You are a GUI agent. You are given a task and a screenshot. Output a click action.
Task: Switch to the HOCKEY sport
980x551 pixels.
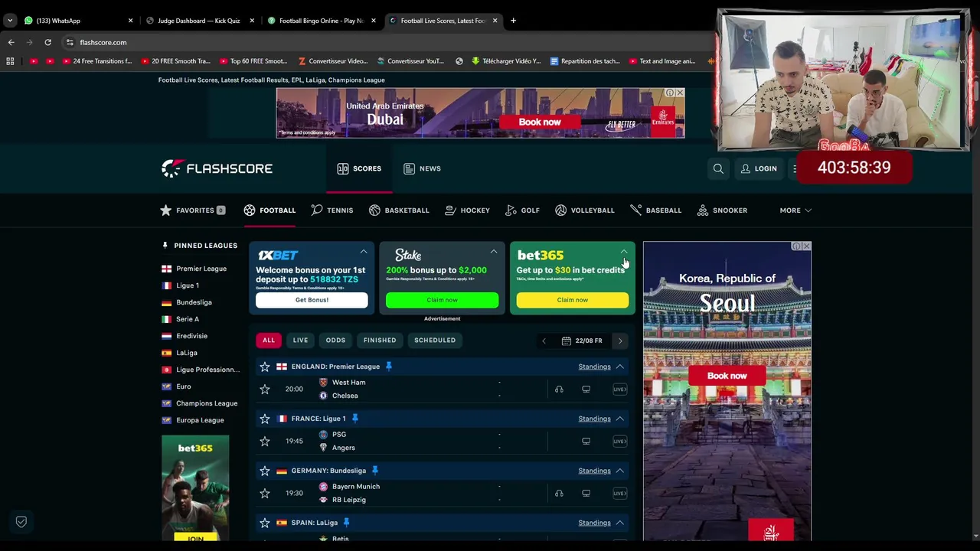point(467,210)
